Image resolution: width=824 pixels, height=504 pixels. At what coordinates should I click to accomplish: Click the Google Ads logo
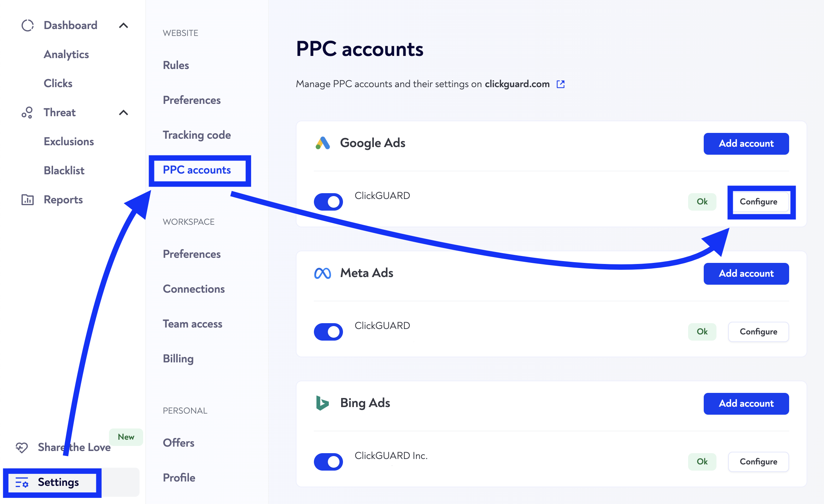(323, 143)
